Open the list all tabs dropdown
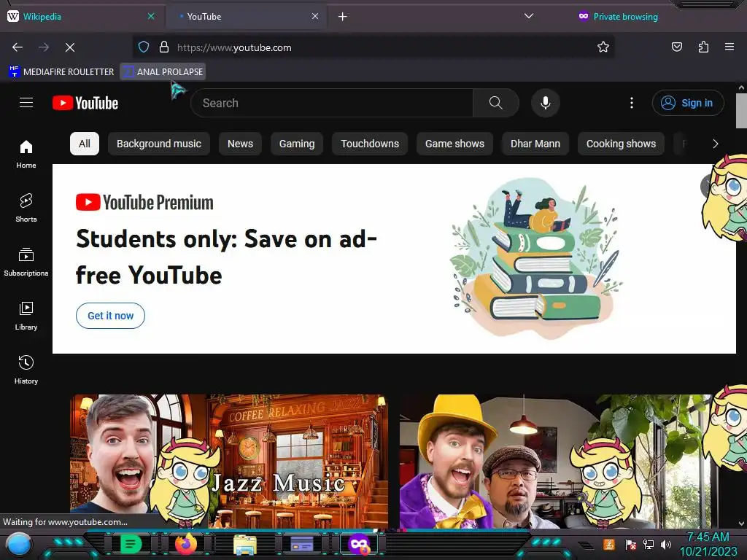The image size is (747, 560). (x=528, y=16)
